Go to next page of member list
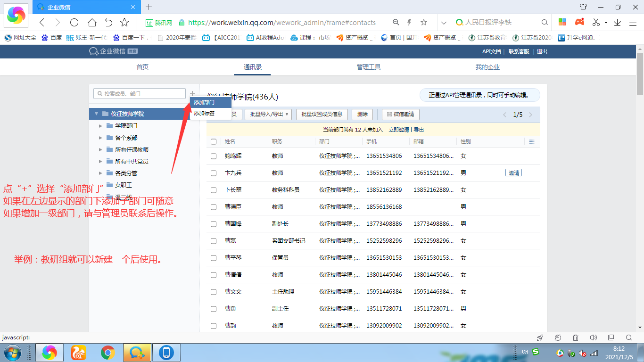The width and height of the screenshot is (644, 362). click(x=530, y=115)
